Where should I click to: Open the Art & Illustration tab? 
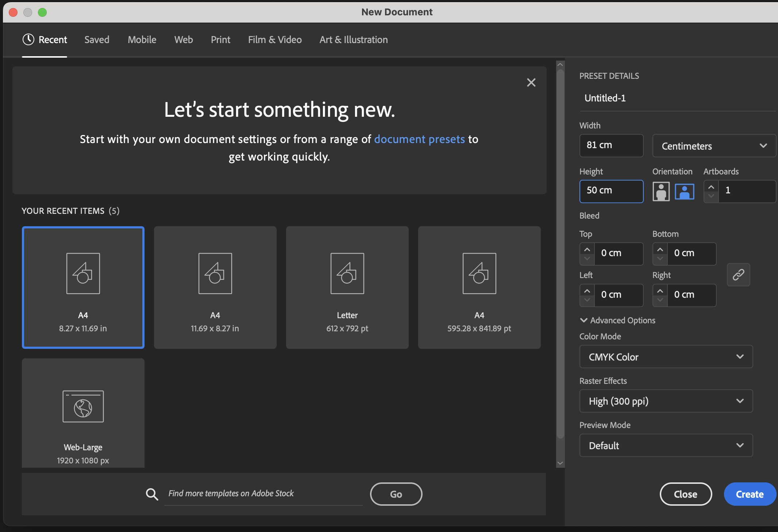pos(353,39)
